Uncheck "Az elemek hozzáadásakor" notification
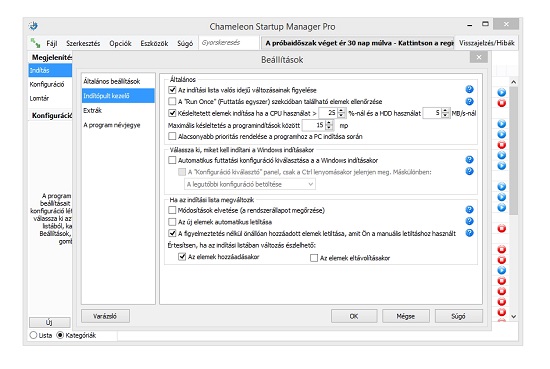Screen dimensions: 550x369 tap(182, 257)
